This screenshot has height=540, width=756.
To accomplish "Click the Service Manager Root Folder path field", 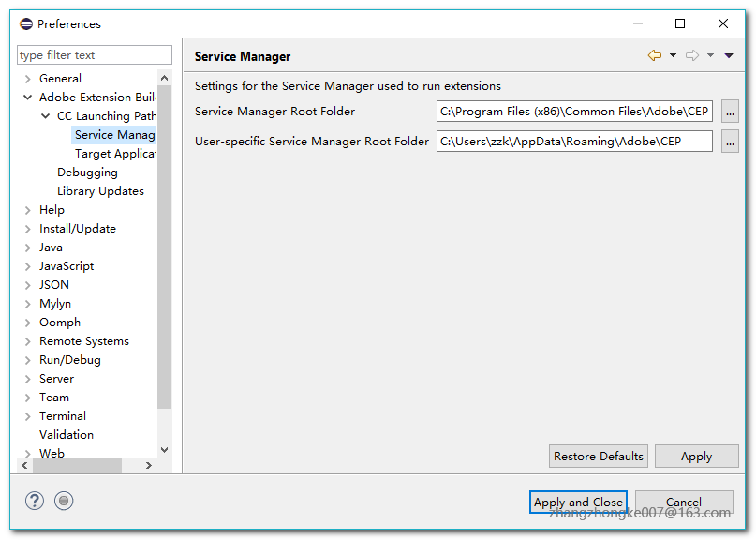I will point(574,112).
